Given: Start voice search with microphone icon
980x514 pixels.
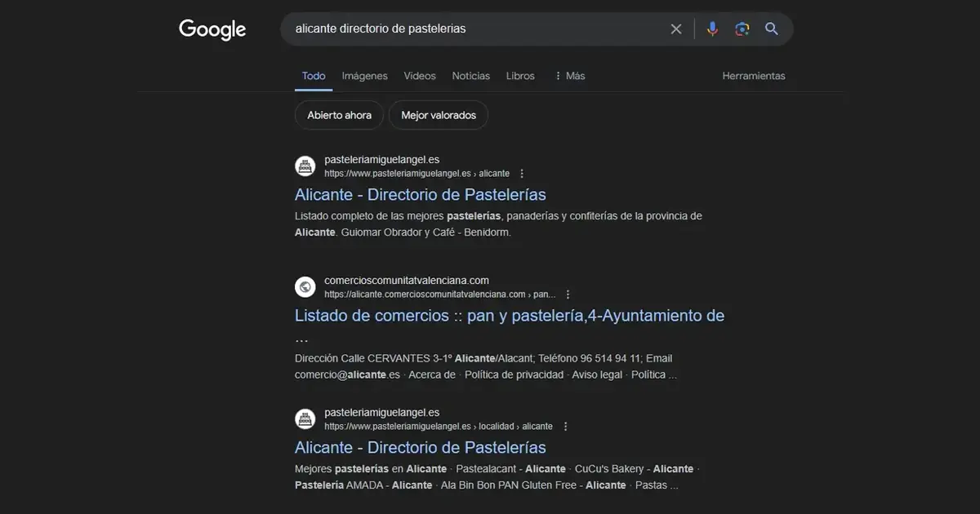Looking at the screenshot, I should click(712, 29).
